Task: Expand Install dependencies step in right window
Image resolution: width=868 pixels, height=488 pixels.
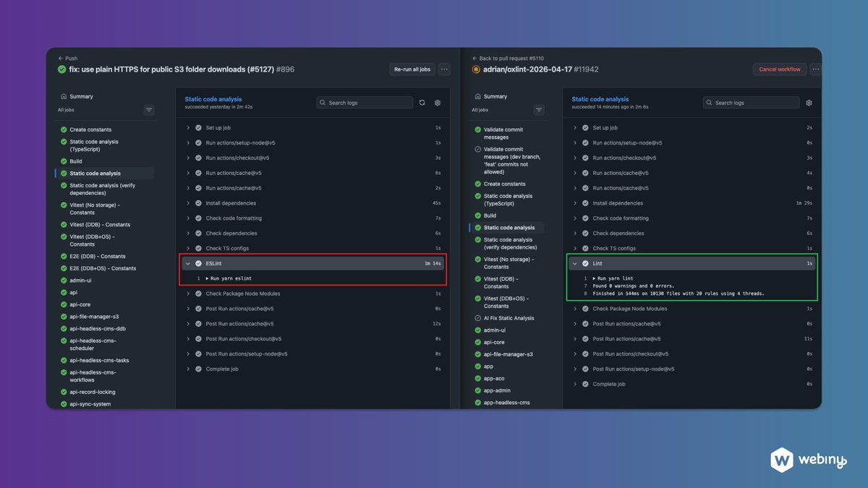Action: click(692, 203)
